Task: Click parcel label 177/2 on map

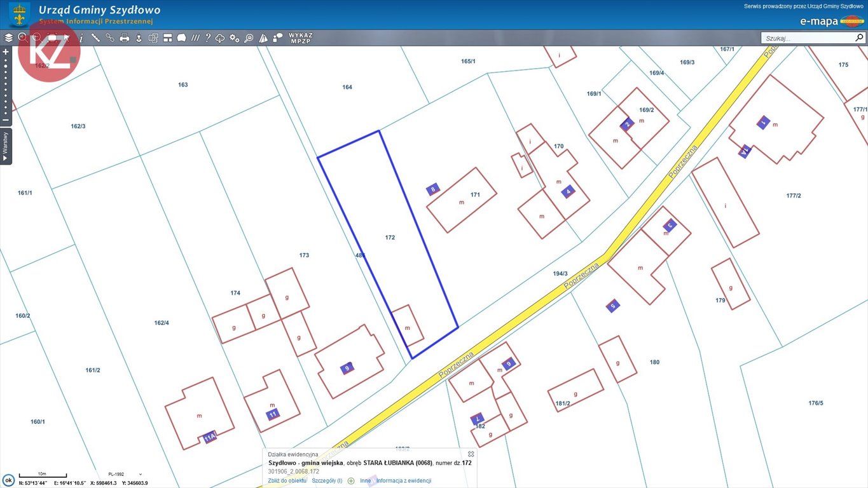Action: 794,196
